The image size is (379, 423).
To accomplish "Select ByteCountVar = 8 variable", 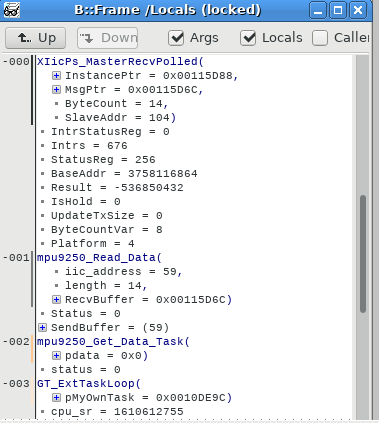I will (106, 230).
